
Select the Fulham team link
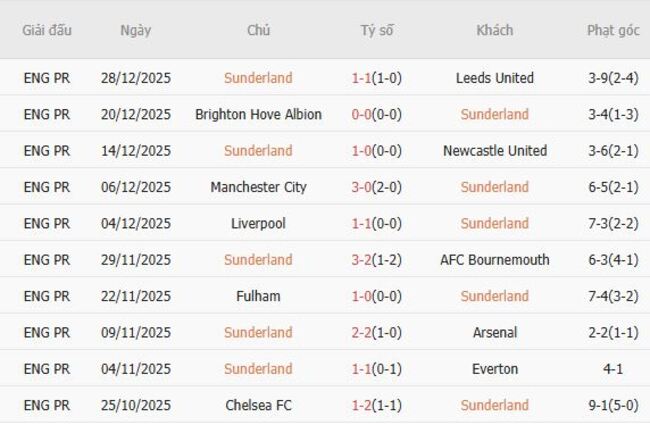pos(258,296)
